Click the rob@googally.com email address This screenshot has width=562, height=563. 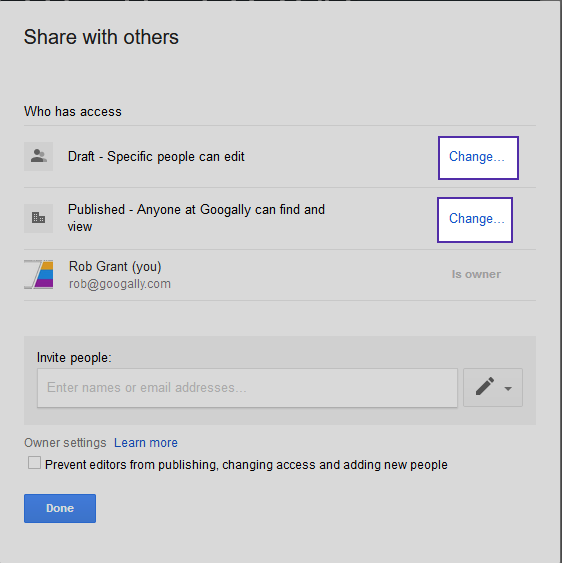coord(120,284)
